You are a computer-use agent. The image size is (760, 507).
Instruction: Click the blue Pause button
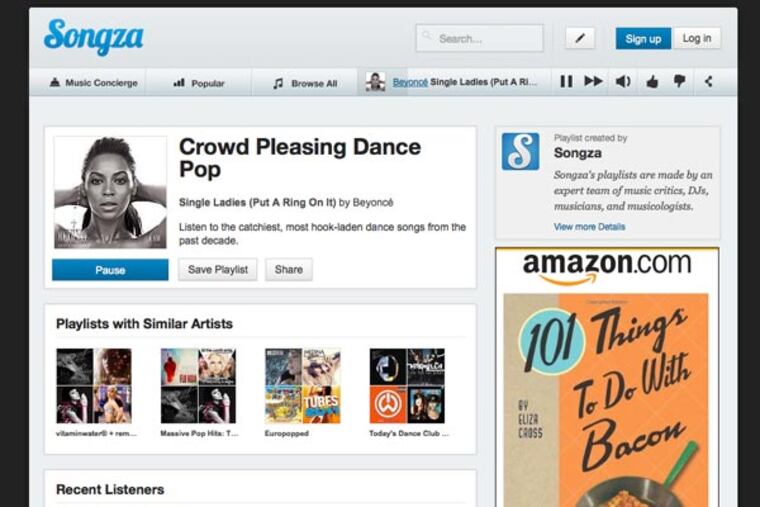coord(110,270)
